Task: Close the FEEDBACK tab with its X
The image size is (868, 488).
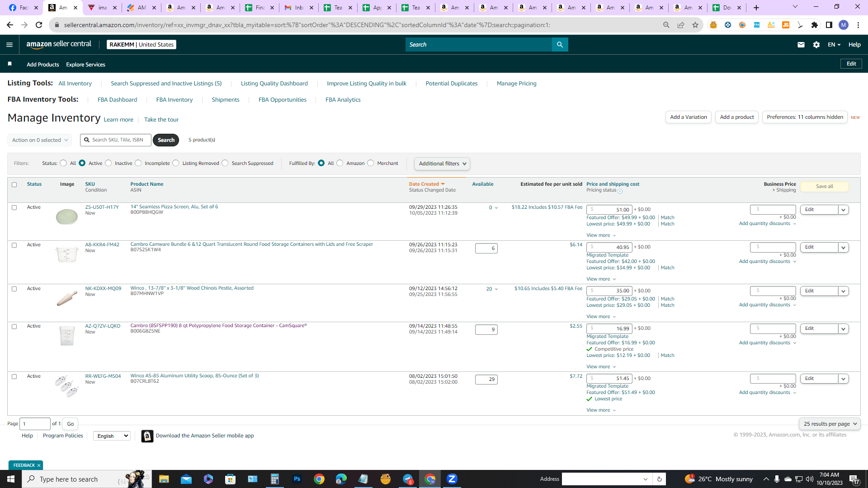Action: 39,465
